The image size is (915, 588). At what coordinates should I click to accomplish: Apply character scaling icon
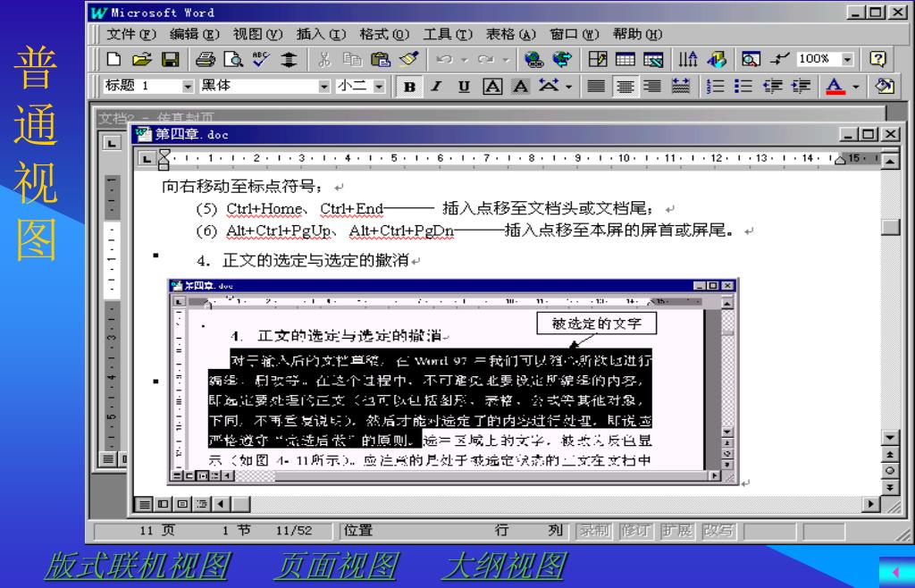[548, 87]
